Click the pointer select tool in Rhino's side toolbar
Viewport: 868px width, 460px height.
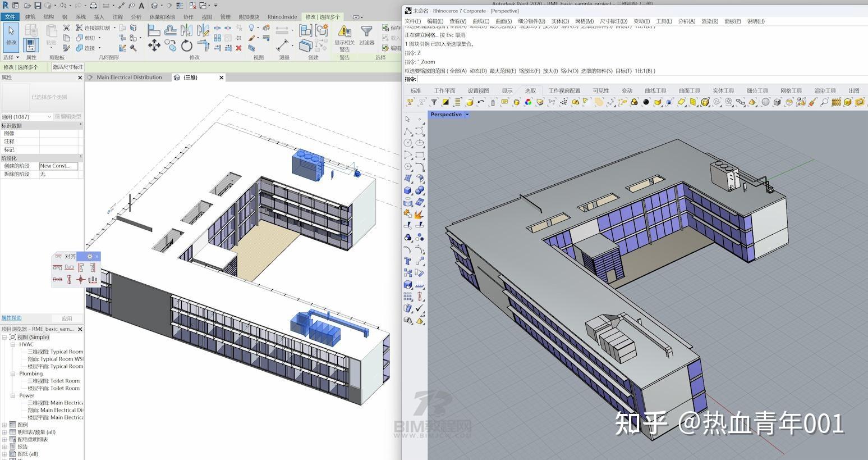tap(408, 120)
